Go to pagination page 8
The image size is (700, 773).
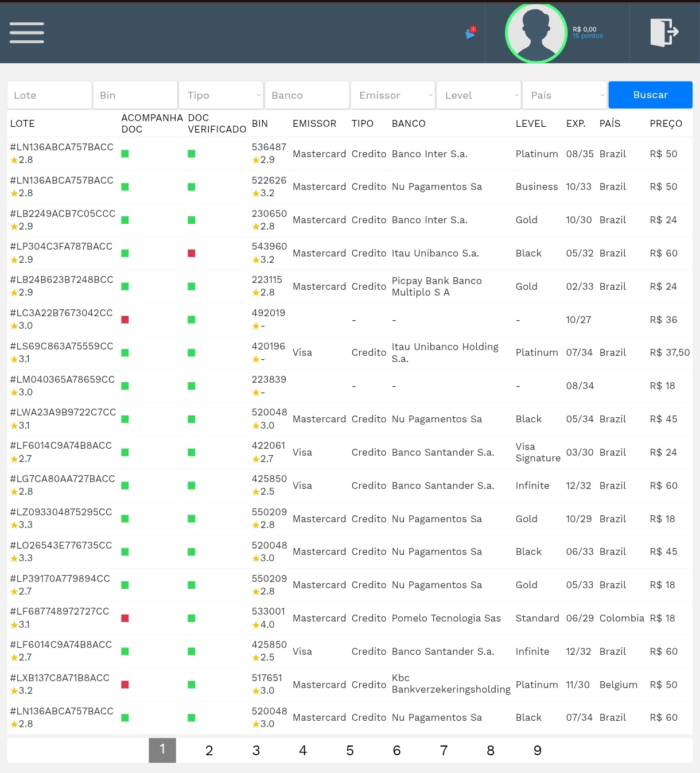point(491,751)
